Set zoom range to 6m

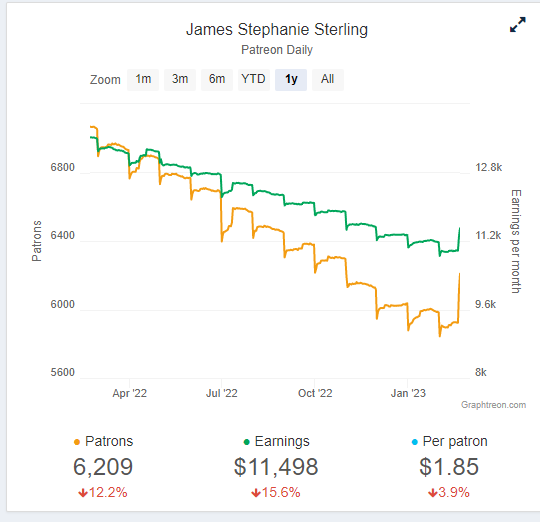(x=217, y=80)
